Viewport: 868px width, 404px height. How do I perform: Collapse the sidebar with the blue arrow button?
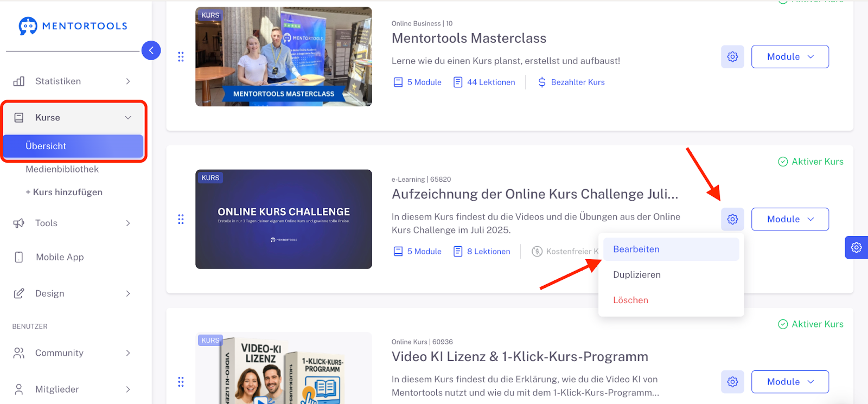click(151, 50)
